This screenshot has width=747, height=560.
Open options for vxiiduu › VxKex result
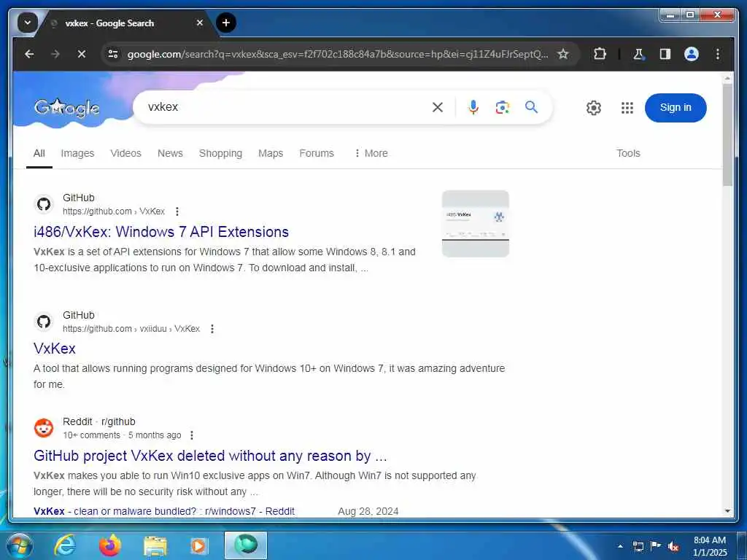(x=212, y=329)
